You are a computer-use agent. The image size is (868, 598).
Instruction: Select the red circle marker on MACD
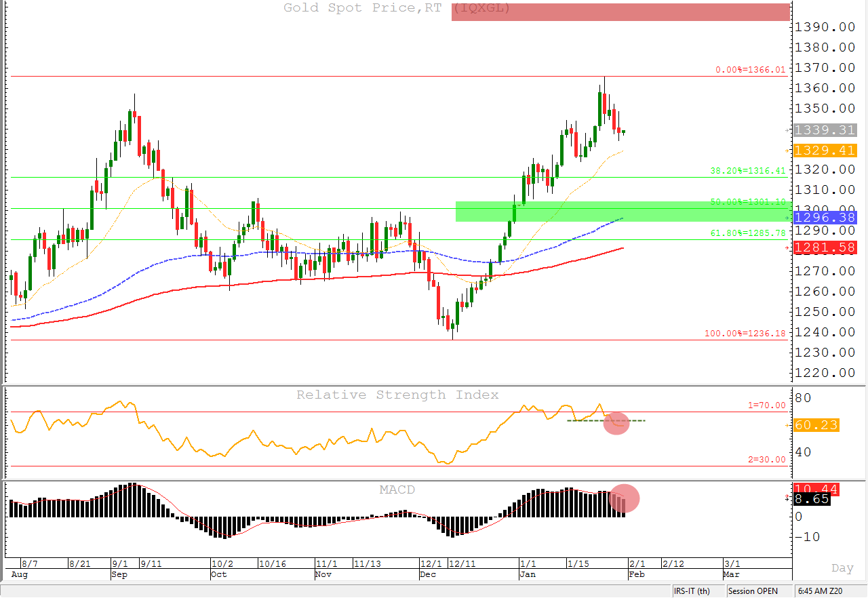click(x=625, y=498)
